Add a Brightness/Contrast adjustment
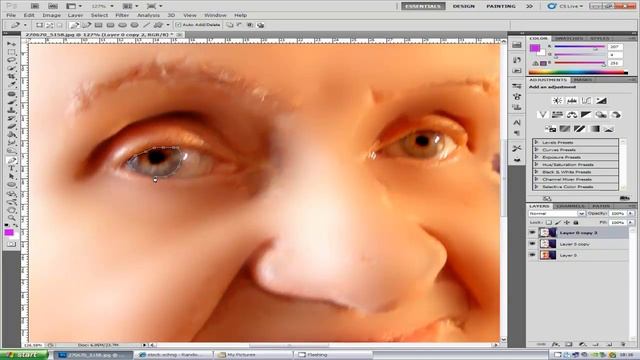 pyautogui.click(x=557, y=100)
